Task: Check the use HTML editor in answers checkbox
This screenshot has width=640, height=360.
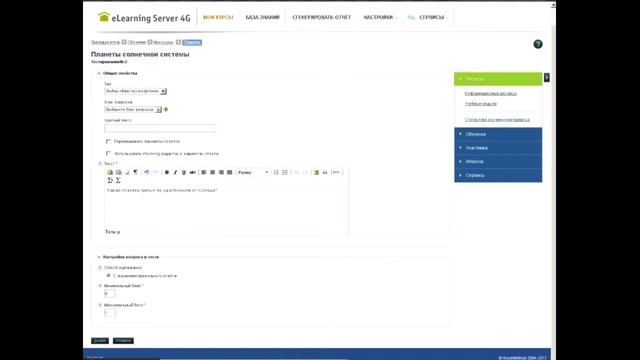Action: [x=108, y=153]
